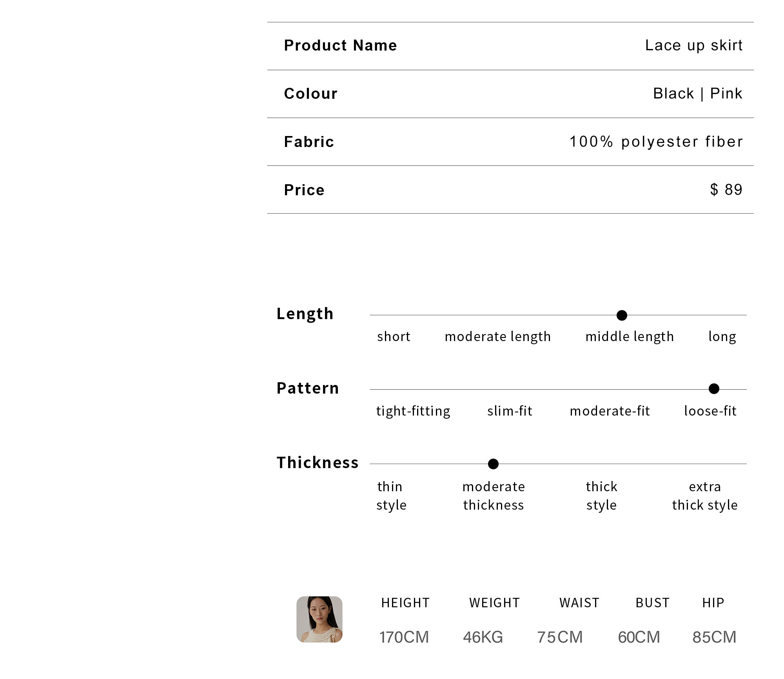Click the '100% polyester fiber' fabric text

656,142
